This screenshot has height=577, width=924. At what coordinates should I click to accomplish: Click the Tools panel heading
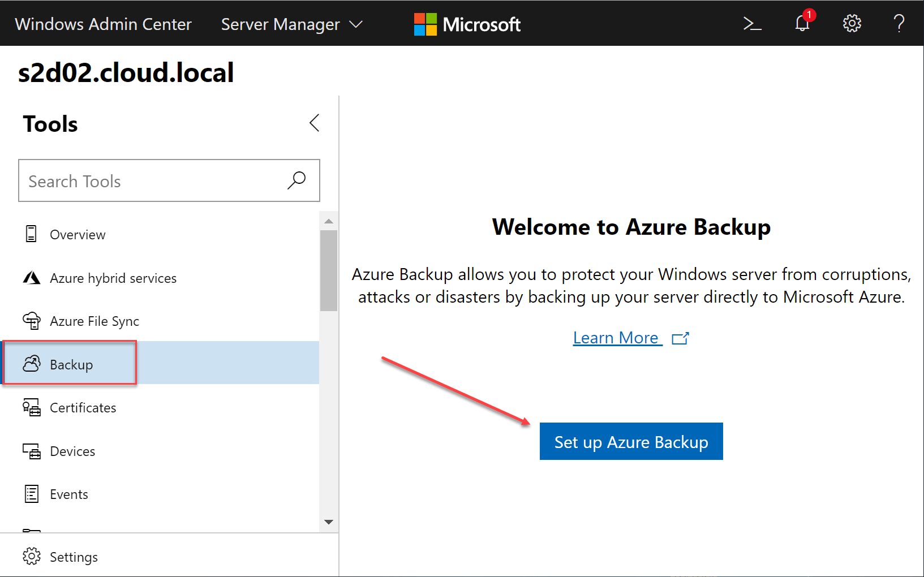50,124
